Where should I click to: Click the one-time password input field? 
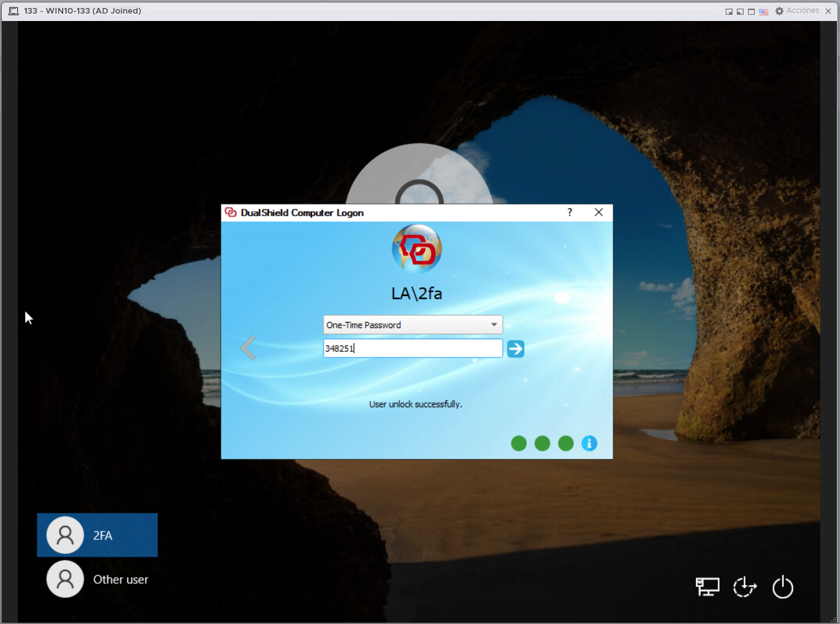(413, 348)
